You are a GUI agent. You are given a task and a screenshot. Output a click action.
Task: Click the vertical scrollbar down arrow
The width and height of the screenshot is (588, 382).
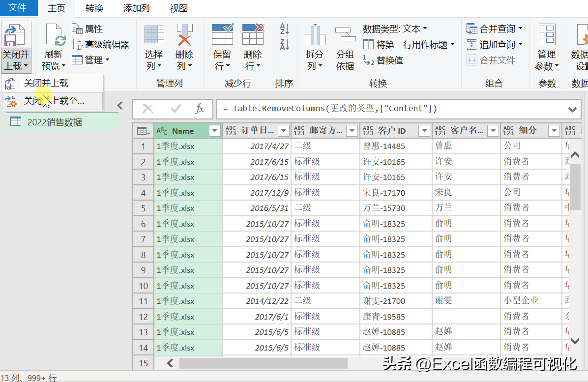[575, 341]
